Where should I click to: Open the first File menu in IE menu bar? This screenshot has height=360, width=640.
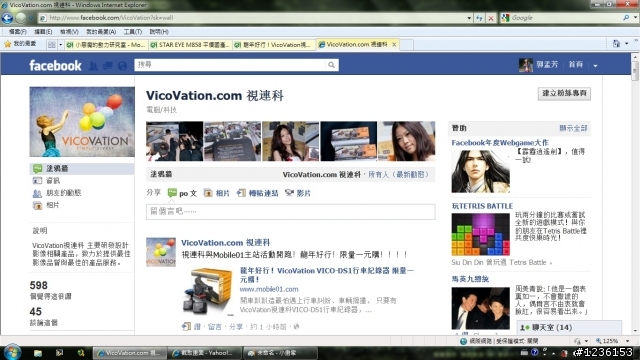point(18,32)
